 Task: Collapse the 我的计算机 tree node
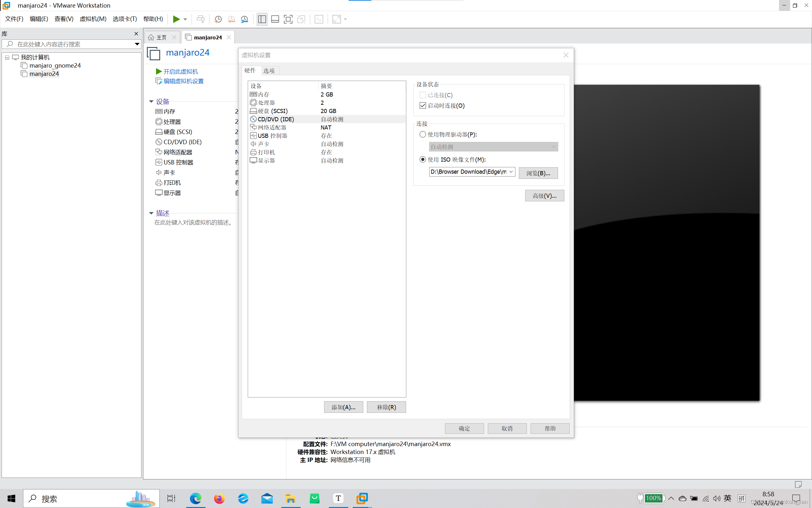coord(7,57)
